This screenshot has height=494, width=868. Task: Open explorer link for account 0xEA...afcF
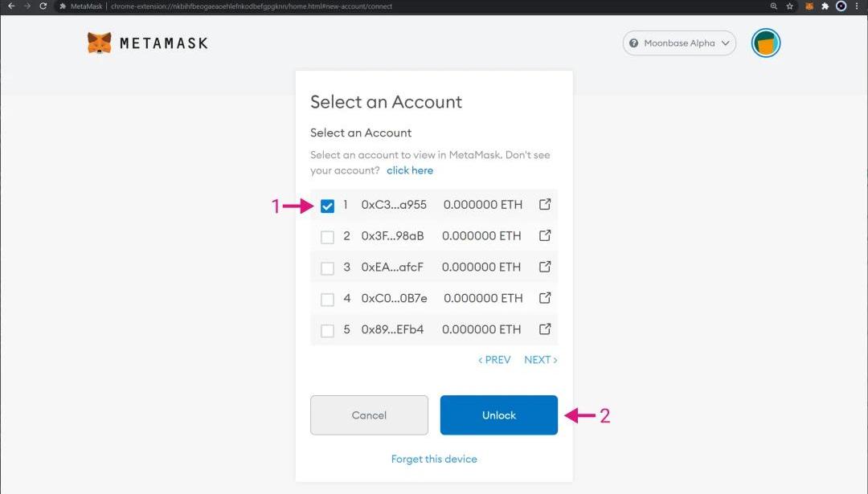click(545, 267)
